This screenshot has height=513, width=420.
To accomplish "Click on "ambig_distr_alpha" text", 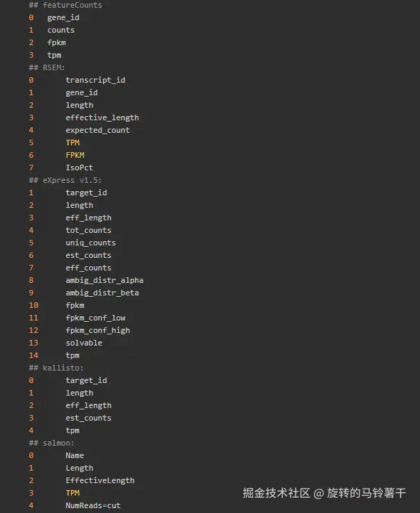I will 104,280.
